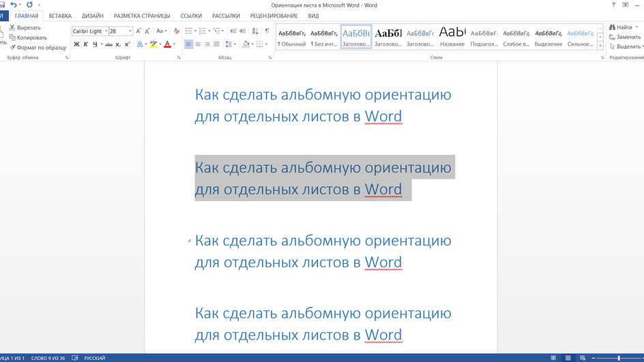Screen dimensions: 644x362
Task: Activate Format Painter (Формат по образцу)
Action: point(38,47)
